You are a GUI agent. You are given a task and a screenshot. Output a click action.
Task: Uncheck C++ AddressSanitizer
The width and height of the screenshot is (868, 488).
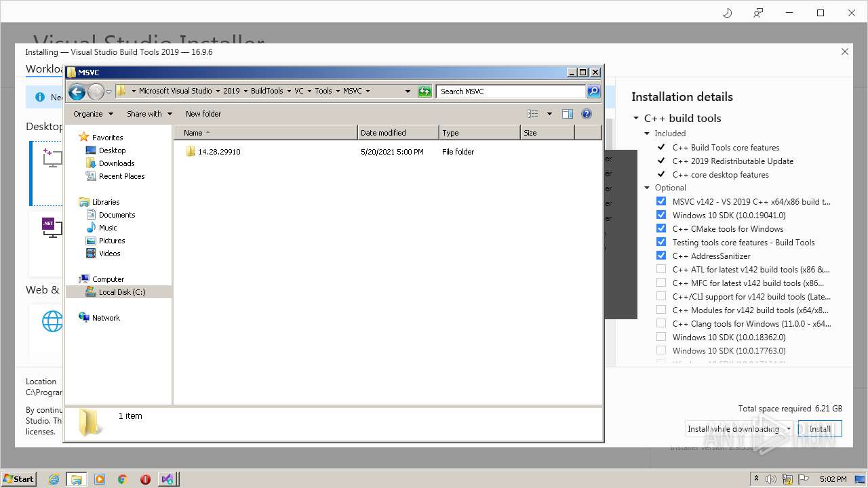point(661,256)
